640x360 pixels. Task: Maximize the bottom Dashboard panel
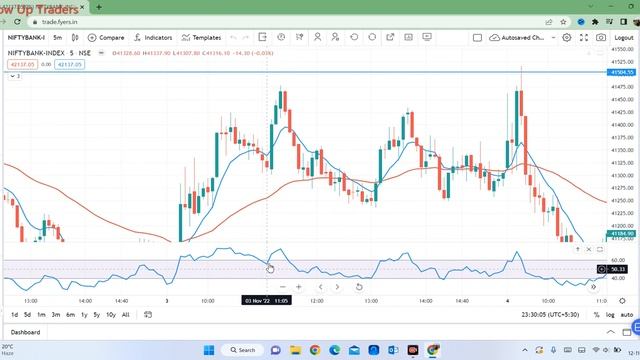click(x=627, y=332)
